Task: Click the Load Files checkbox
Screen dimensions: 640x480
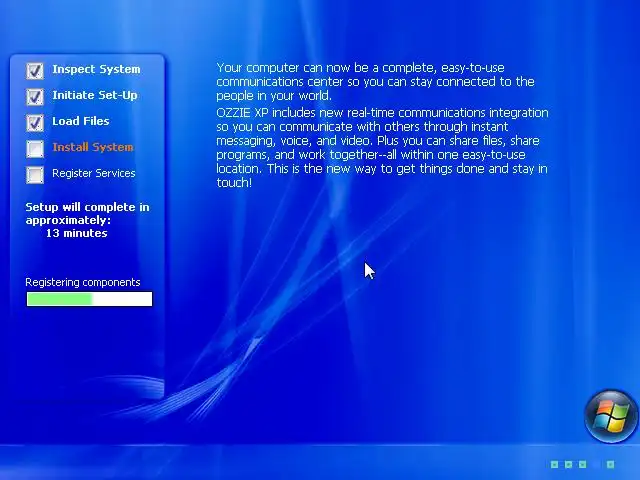Action: [35, 122]
